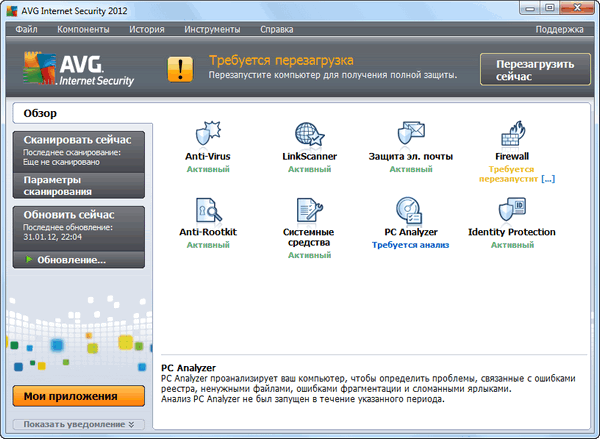Expand the Показать уведомление panel
600x439 pixels.
coord(79,424)
